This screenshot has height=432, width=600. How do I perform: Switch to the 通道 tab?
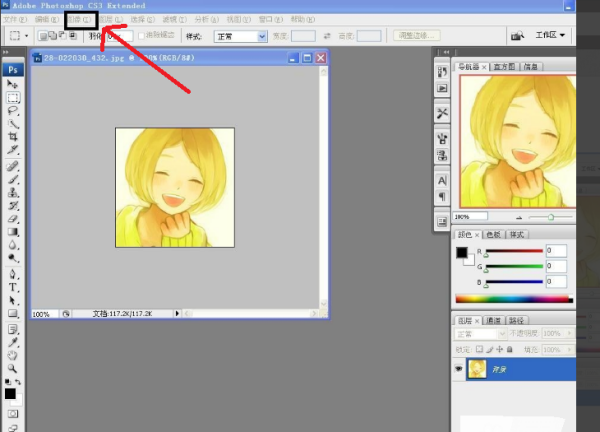click(493, 321)
